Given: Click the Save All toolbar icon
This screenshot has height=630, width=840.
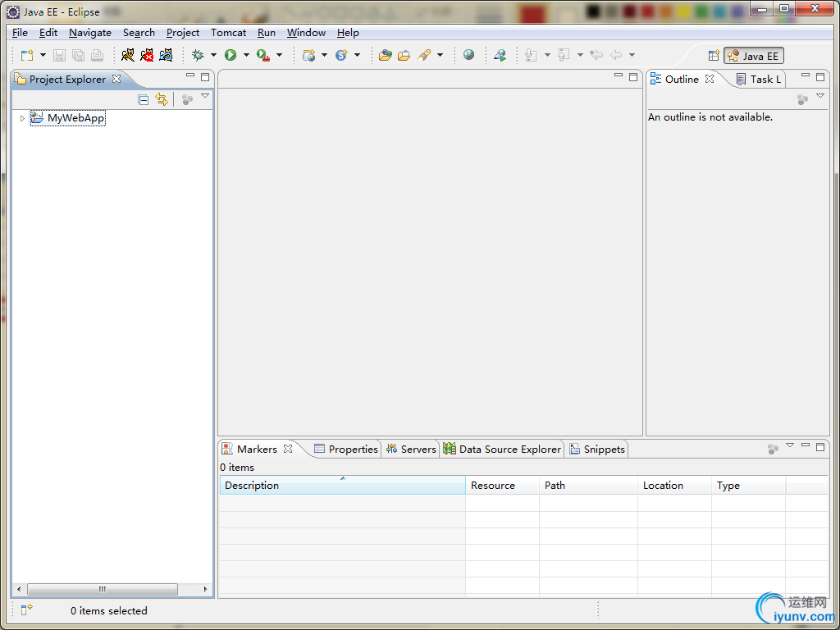Looking at the screenshot, I should [78, 55].
